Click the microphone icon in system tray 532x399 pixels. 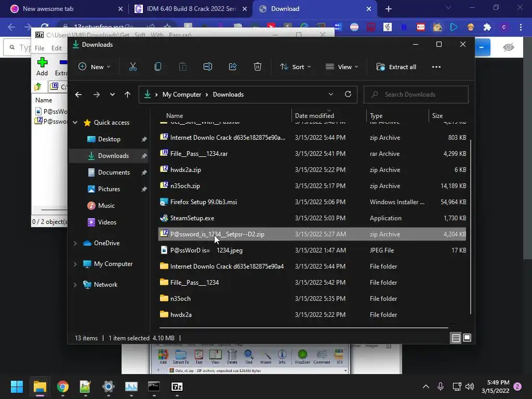[x=441, y=387]
